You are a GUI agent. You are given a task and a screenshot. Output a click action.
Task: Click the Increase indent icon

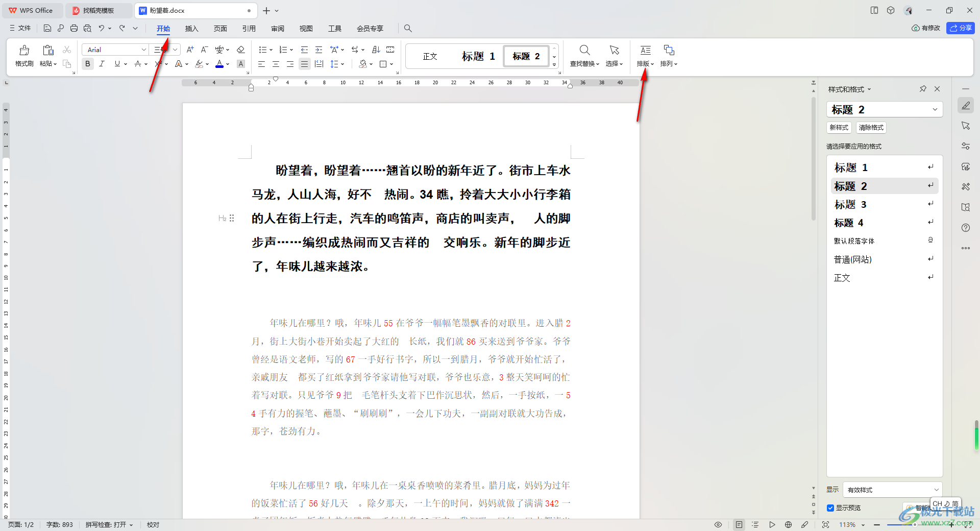(318, 50)
